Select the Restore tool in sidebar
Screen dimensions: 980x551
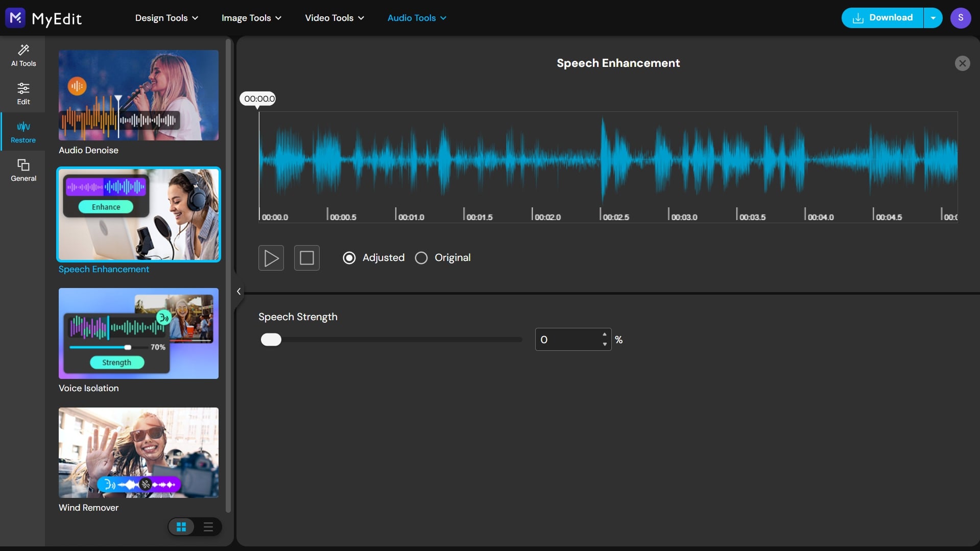tap(23, 131)
